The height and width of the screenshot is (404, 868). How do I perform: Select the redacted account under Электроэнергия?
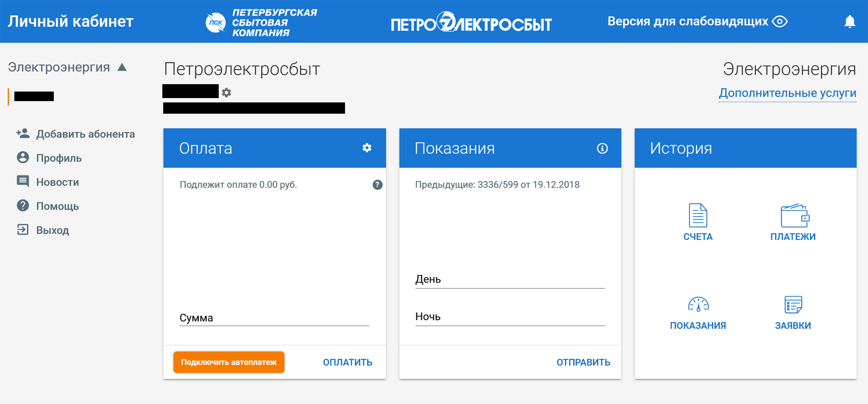tap(34, 96)
